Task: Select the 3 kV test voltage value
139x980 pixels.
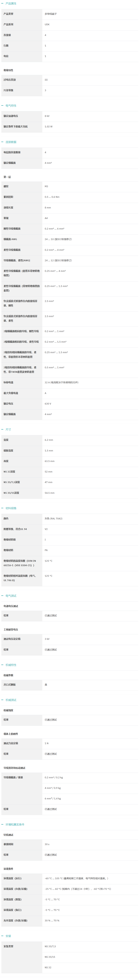Action: 47,639
